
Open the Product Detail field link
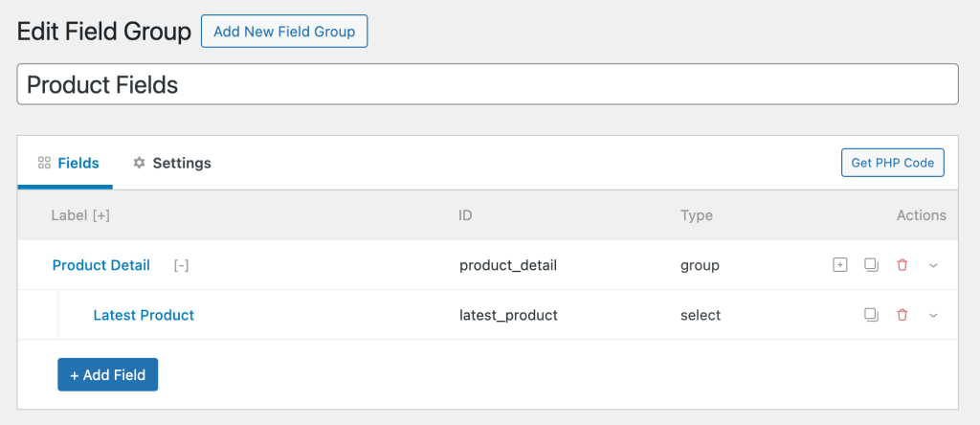[x=100, y=265]
